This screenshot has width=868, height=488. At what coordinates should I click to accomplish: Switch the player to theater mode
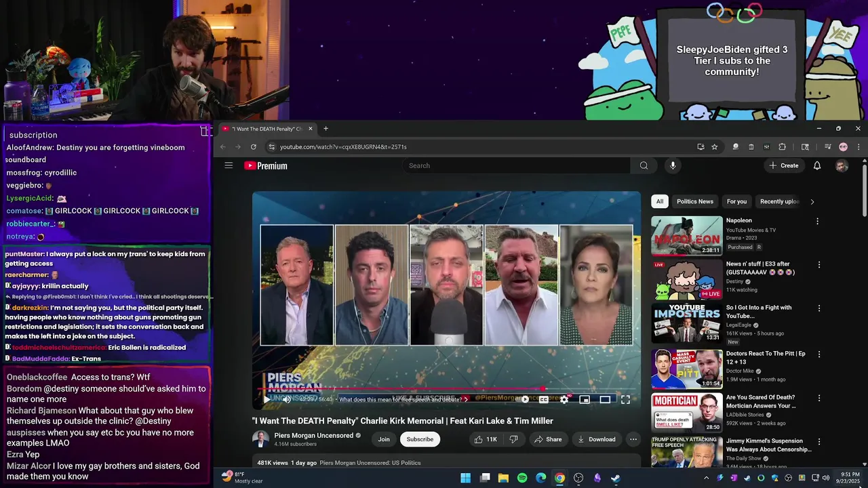pos(605,399)
